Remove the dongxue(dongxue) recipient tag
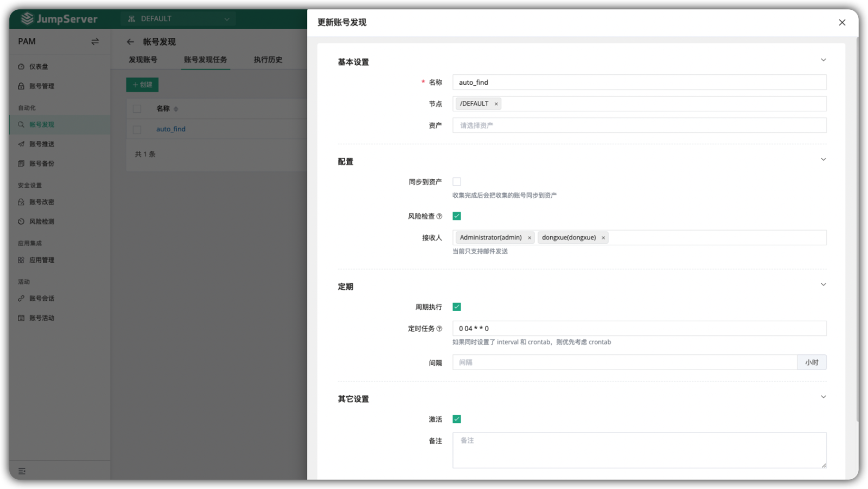Viewport: 868px width, 489px height. 603,237
